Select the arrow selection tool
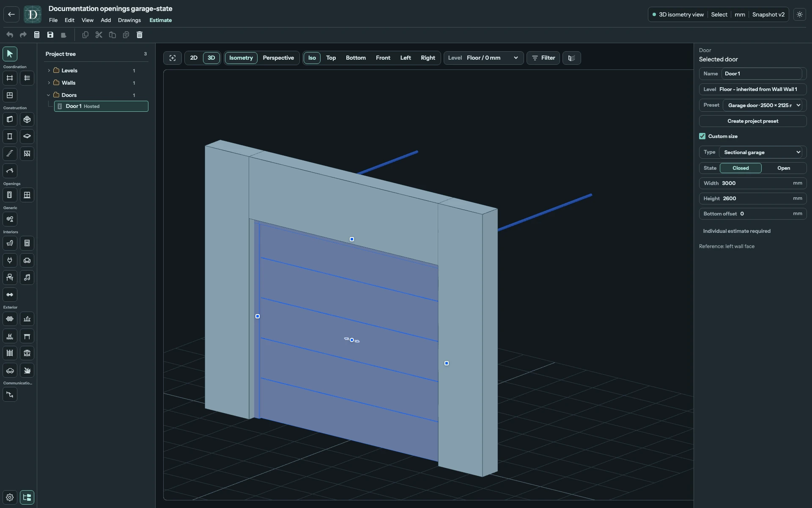 click(10, 54)
